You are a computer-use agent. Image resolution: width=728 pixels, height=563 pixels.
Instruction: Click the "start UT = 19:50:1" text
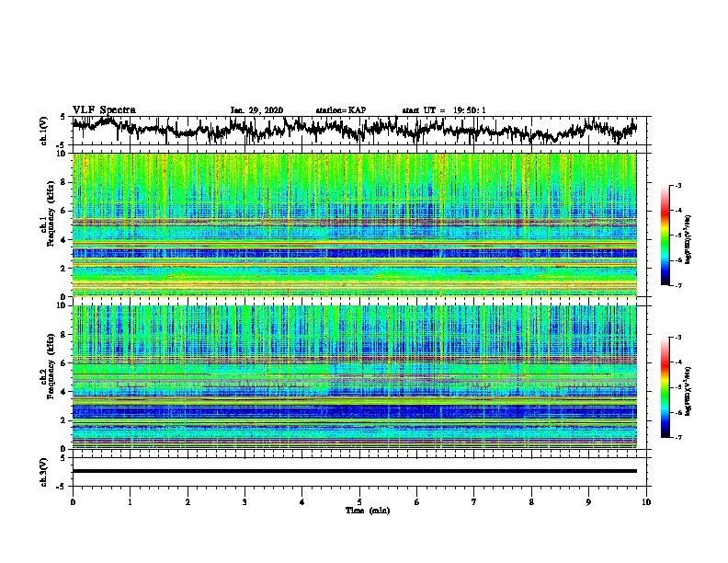(x=444, y=110)
